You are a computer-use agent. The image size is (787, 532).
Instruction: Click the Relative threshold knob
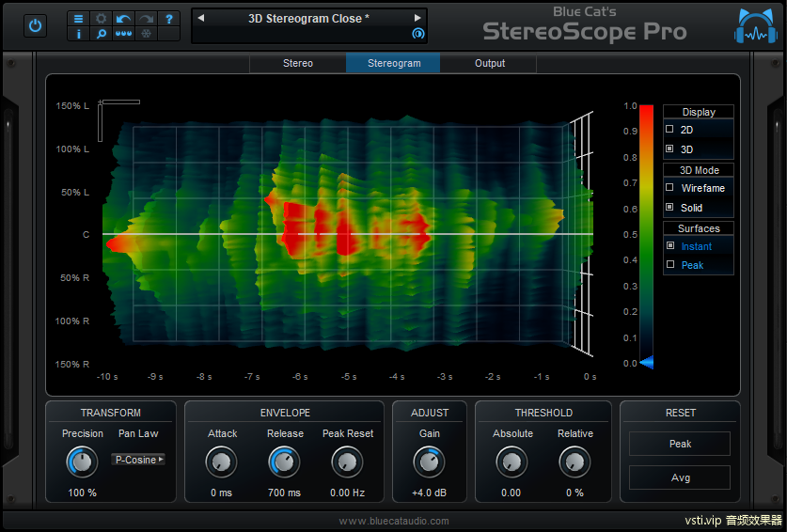(x=575, y=462)
